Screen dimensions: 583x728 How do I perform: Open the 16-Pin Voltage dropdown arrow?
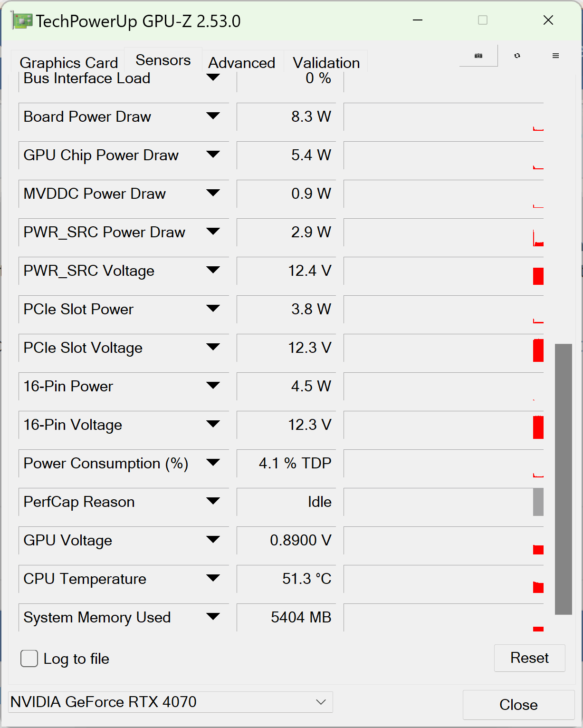click(213, 424)
